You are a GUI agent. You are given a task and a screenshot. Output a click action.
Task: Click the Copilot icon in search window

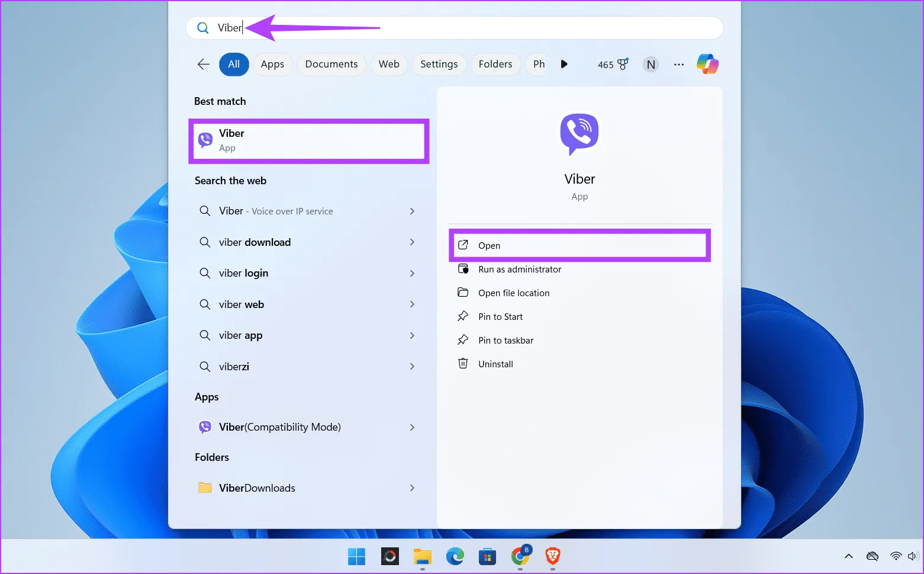tap(707, 64)
